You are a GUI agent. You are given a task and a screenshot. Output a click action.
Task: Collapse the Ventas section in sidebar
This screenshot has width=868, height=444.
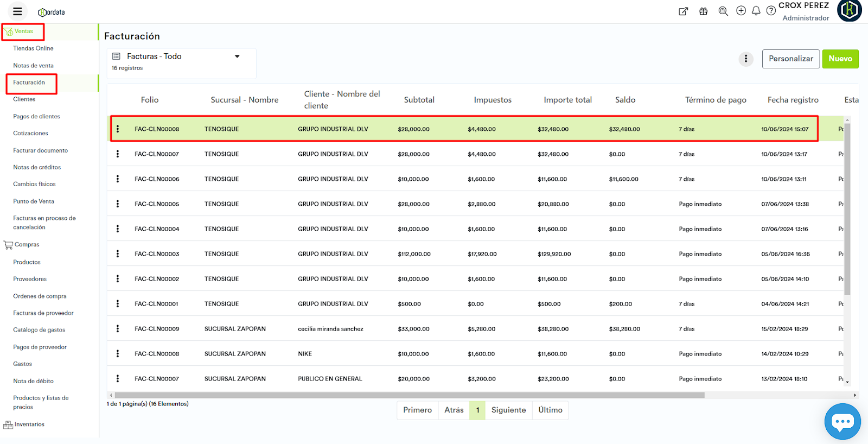coord(23,31)
